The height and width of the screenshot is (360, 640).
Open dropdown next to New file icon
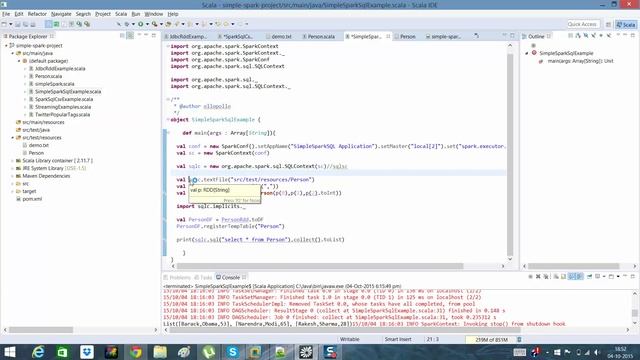pyautogui.click(x=11, y=24)
